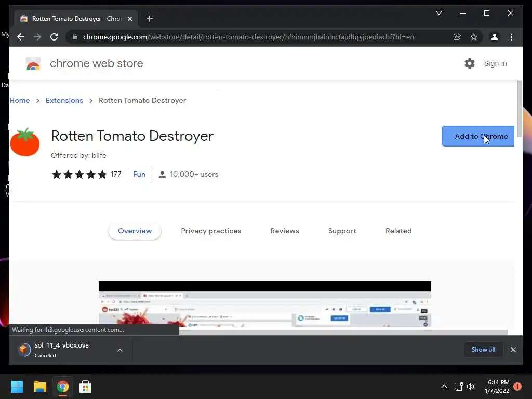Share this page icon in address bar
The height and width of the screenshot is (399, 532).
pos(457,37)
